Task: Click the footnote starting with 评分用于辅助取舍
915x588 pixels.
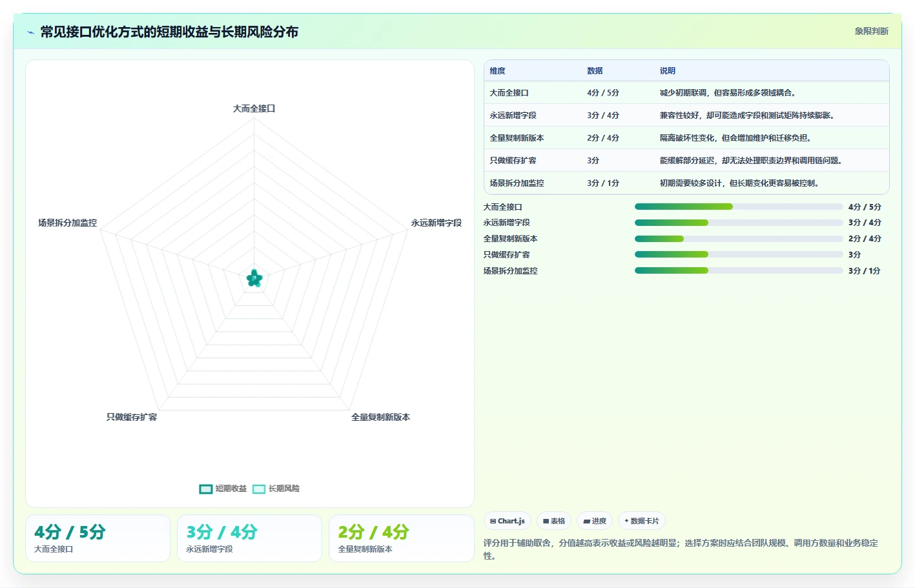Action: coord(681,549)
